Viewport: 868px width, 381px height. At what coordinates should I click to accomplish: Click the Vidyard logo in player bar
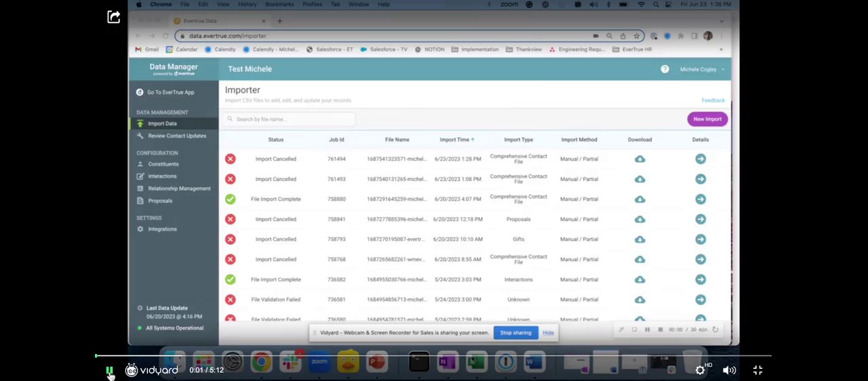click(151, 370)
